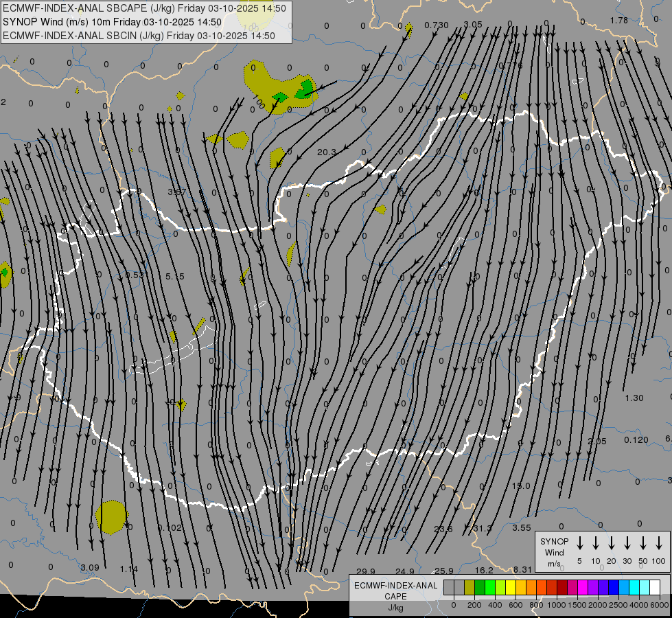Select the white CAPE swatch above 6000

click(655, 588)
